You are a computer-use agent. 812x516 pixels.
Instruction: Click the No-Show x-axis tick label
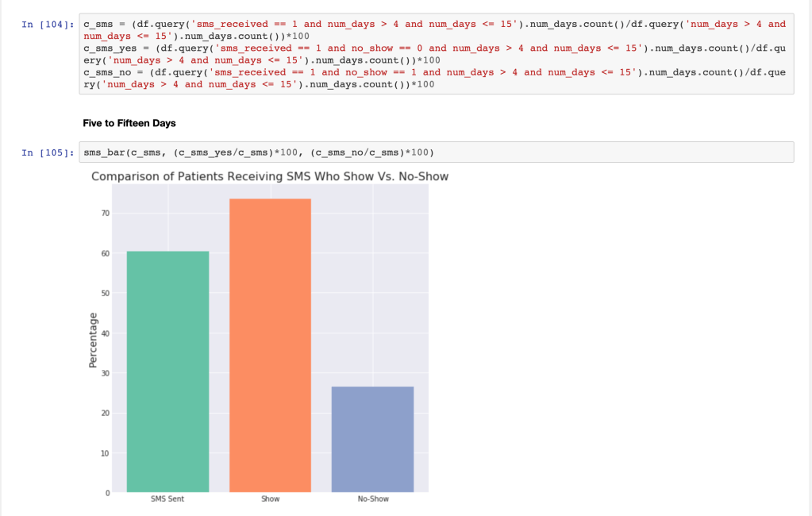tap(373, 499)
